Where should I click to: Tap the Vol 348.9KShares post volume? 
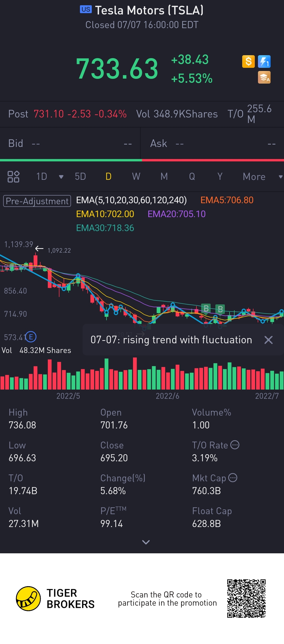(x=177, y=114)
